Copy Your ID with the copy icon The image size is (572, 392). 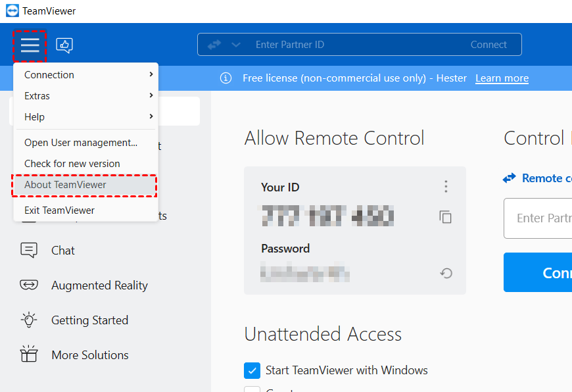coord(446,216)
